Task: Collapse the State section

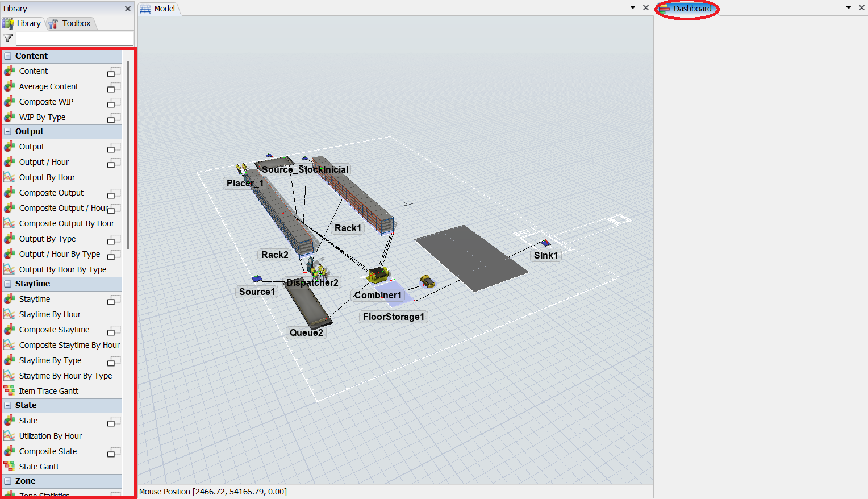Action: tap(8, 406)
